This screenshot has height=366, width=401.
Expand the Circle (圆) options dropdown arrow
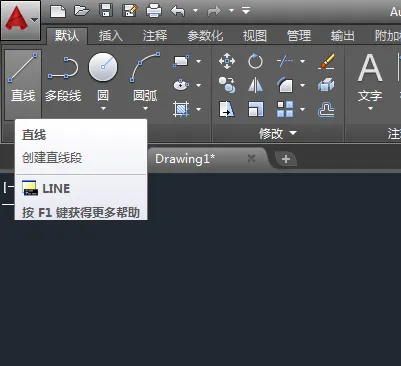tap(103, 108)
